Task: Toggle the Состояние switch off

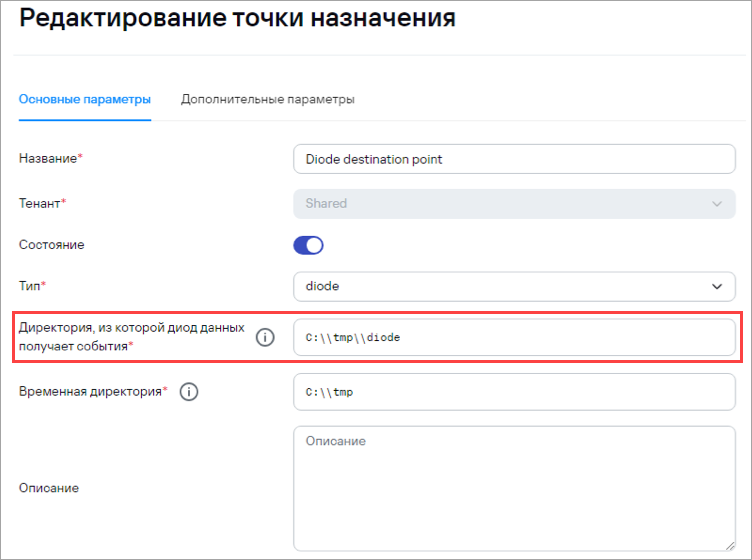Action: [x=308, y=245]
